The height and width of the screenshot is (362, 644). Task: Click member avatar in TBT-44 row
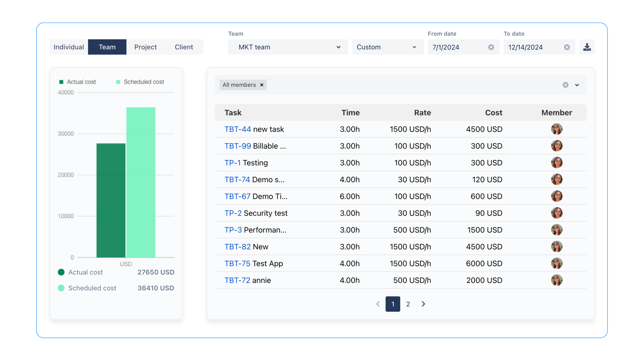coord(556,129)
